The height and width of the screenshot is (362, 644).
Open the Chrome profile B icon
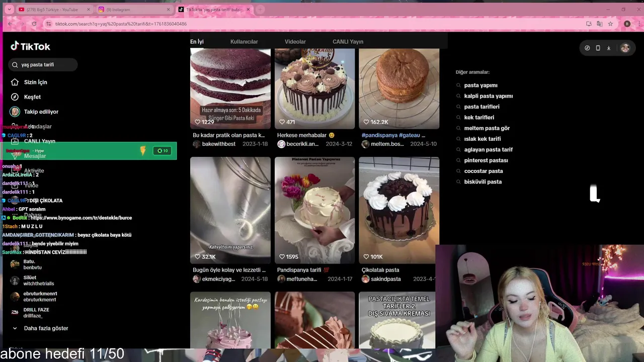point(627,24)
